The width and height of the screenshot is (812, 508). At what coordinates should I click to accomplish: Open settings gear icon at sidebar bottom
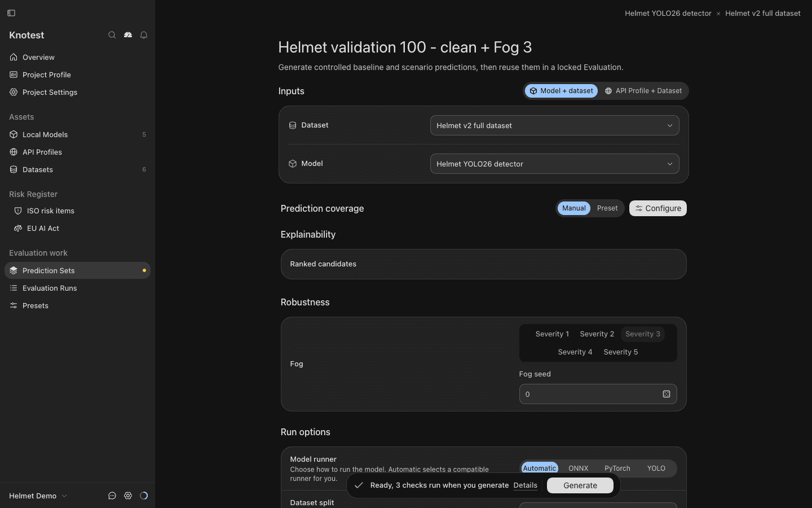point(128,496)
